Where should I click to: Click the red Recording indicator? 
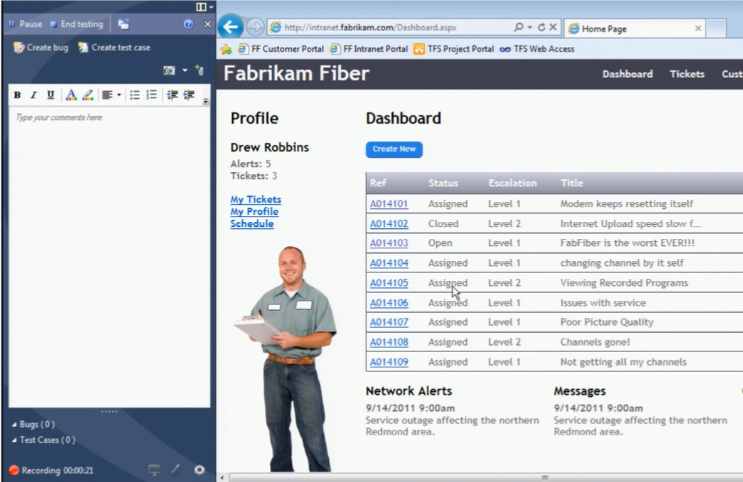pos(14,470)
